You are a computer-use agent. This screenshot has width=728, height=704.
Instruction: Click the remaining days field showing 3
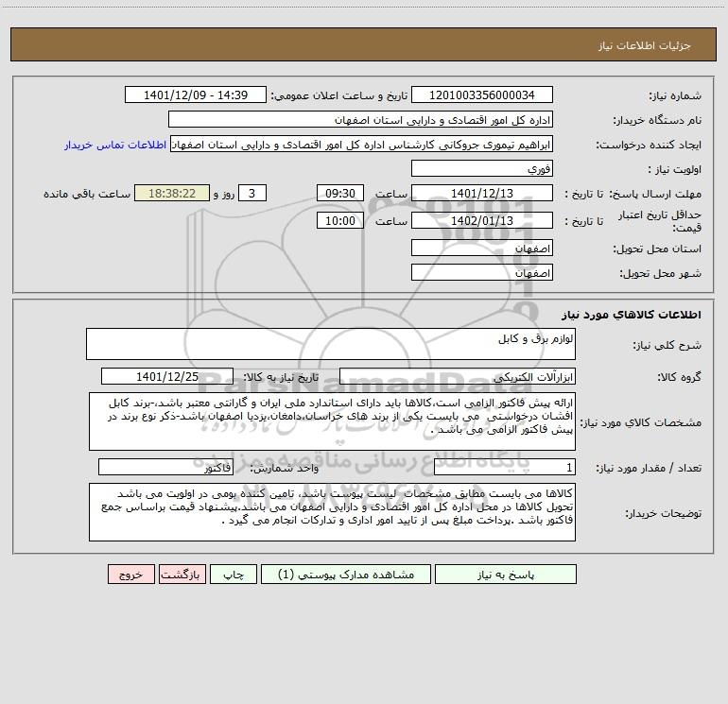tap(252, 193)
